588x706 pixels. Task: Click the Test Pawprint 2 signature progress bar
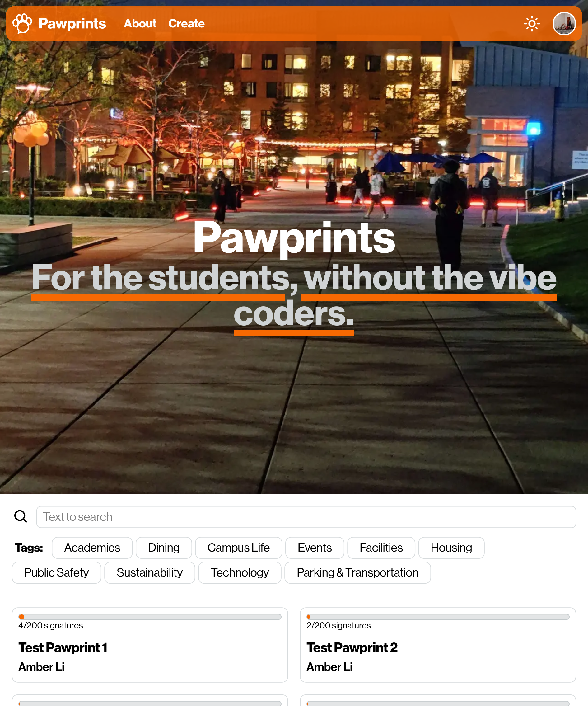(x=438, y=617)
